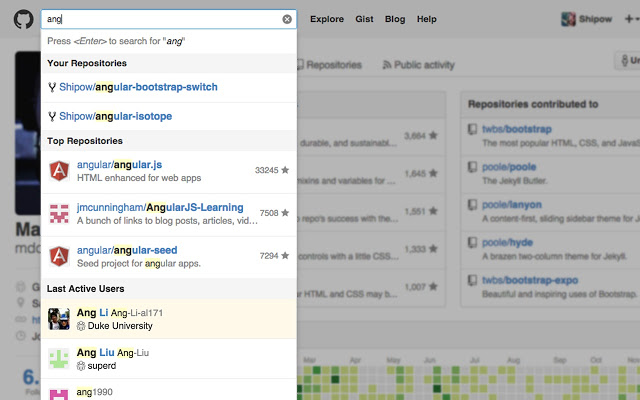
Task: Click the Shipow profile avatar in header
Action: tap(568, 19)
